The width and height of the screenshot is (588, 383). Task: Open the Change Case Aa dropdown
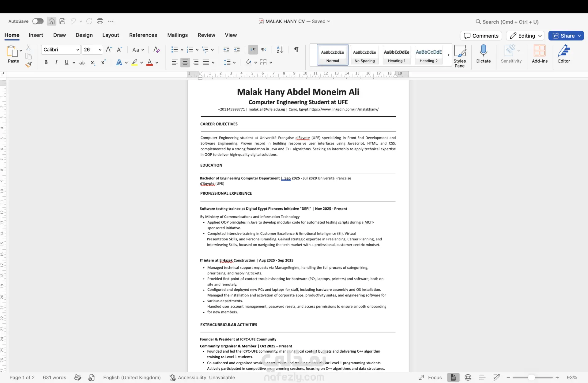[138, 49]
